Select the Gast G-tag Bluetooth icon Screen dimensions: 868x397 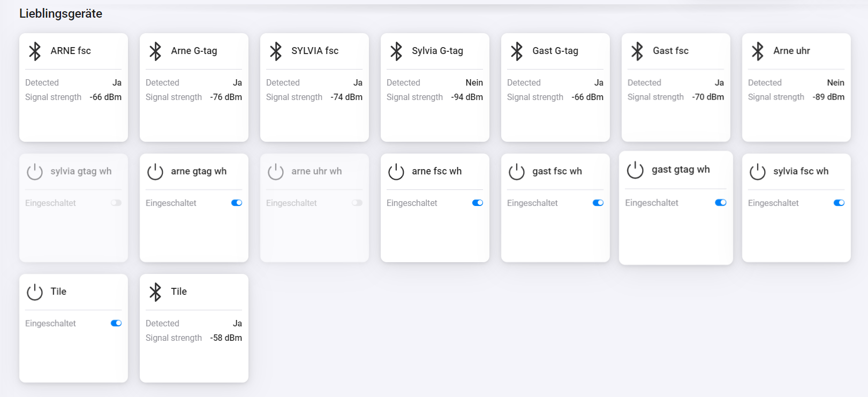517,51
